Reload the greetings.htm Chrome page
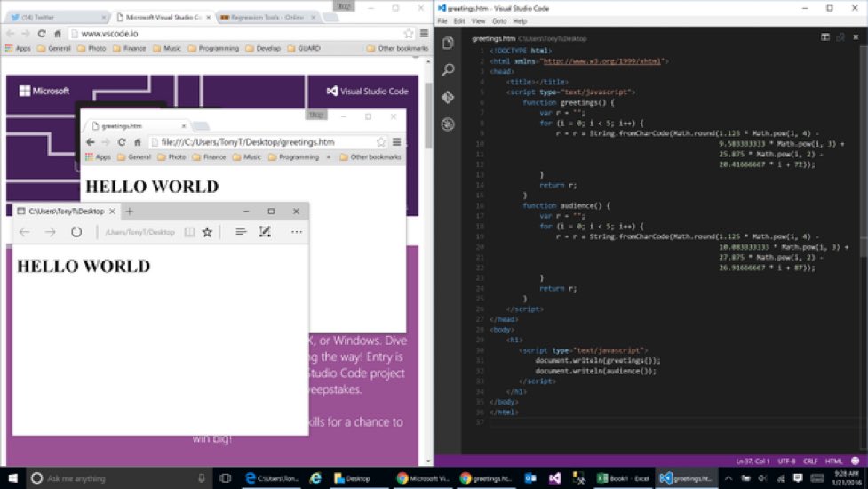The width and height of the screenshot is (868, 489). pos(122,142)
